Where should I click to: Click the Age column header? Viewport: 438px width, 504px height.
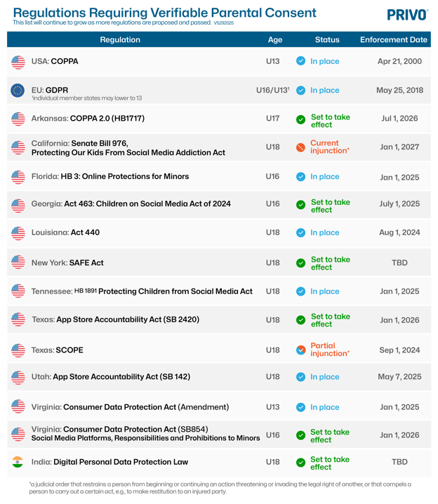pyautogui.click(x=275, y=39)
